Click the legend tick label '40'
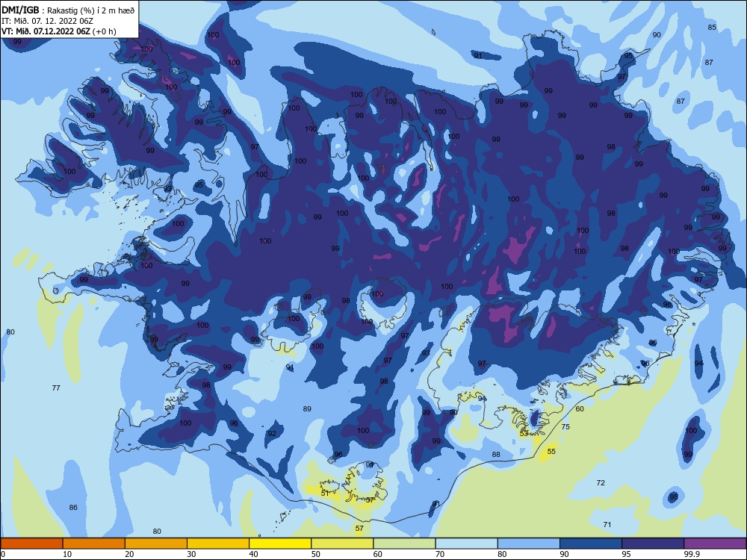 pyautogui.click(x=253, y=554)
